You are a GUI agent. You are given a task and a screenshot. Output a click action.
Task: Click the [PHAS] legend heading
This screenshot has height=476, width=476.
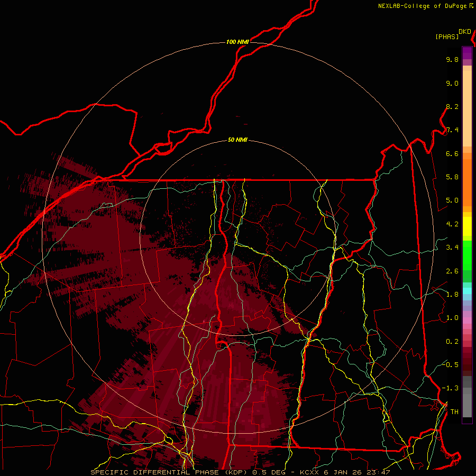pos(447,37)
